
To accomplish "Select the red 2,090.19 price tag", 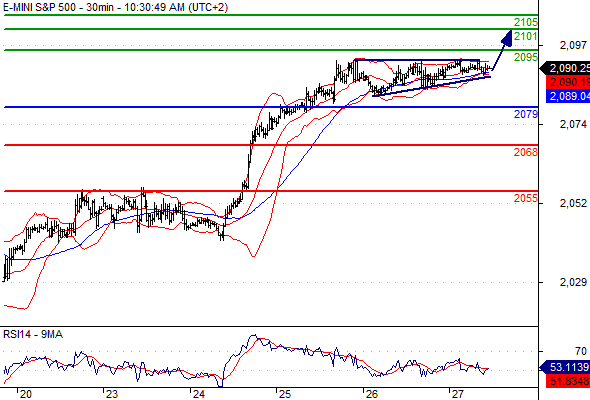I will (x=568, y=82).
